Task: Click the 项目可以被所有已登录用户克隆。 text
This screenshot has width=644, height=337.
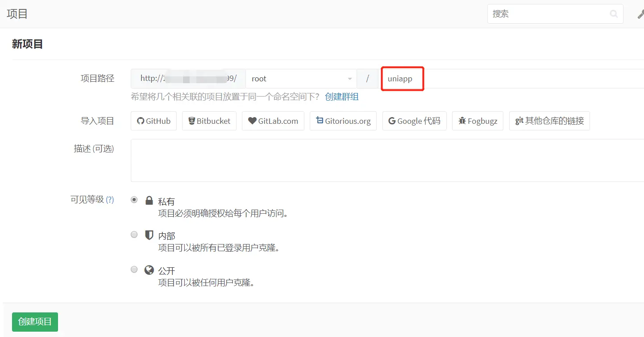Action: pyautogui.click(x=219, y=248)
